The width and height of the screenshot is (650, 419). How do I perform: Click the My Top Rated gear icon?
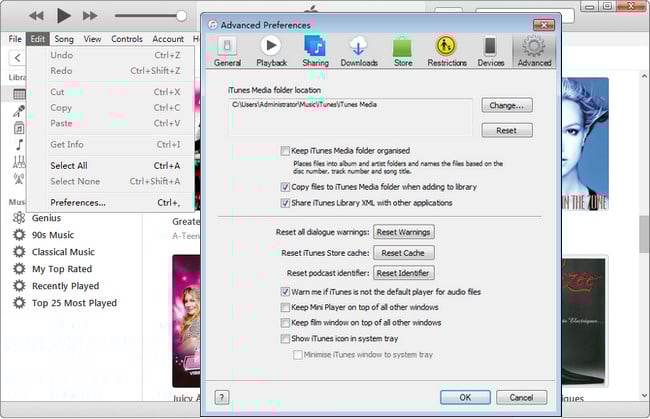[19, 269]
